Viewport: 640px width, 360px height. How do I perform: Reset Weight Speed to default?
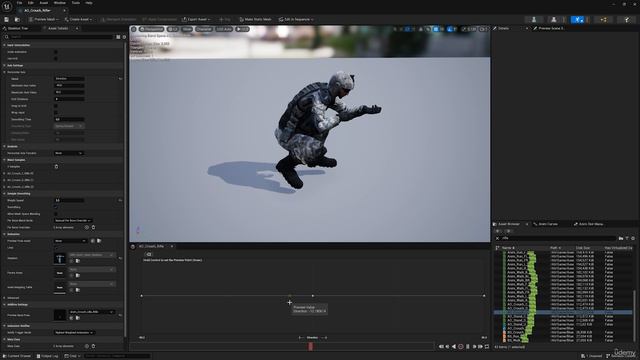coord(120,200)
